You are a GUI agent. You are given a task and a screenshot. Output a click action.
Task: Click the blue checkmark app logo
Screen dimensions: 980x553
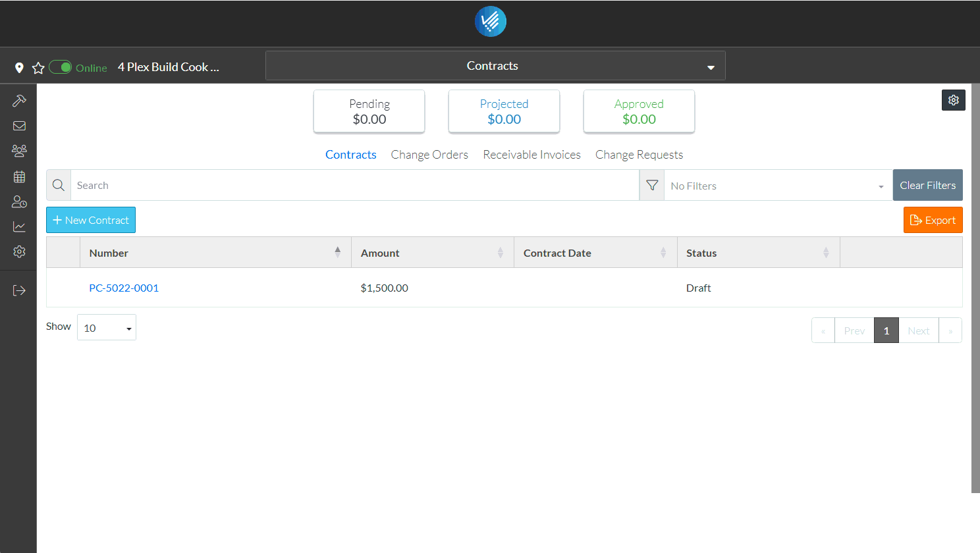pyautogui.click(x=491, y=22)
